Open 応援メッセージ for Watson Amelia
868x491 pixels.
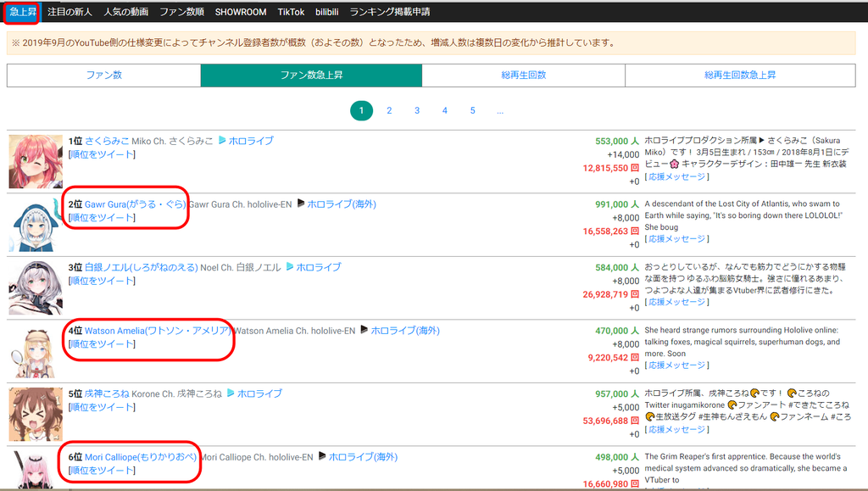677,365
